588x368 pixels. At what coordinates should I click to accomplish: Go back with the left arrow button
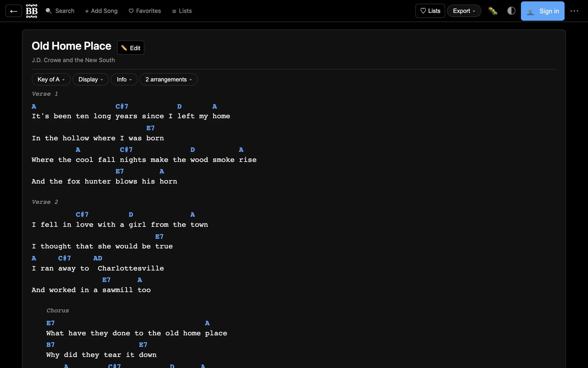pyautogui.click(x=14, y=11)
